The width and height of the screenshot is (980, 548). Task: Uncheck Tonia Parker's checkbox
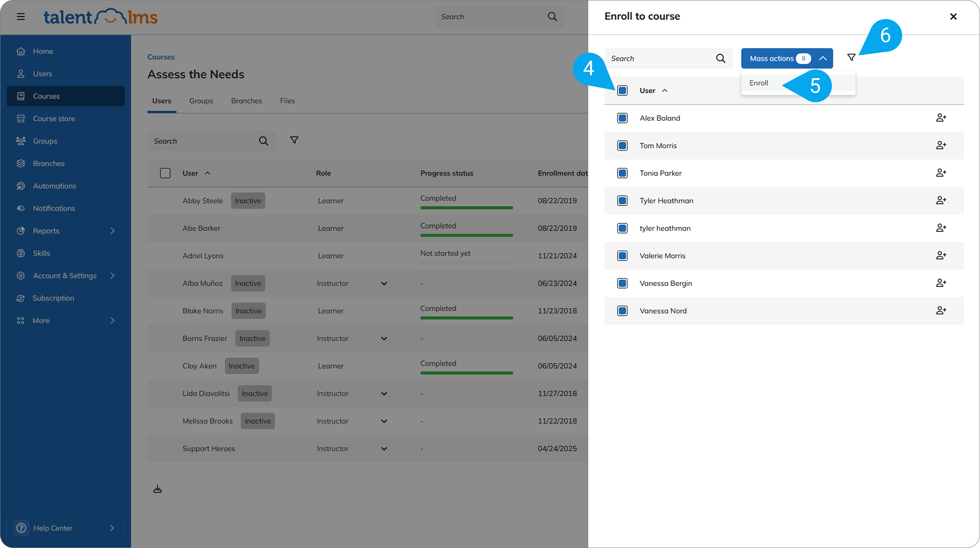click(622, 173)
